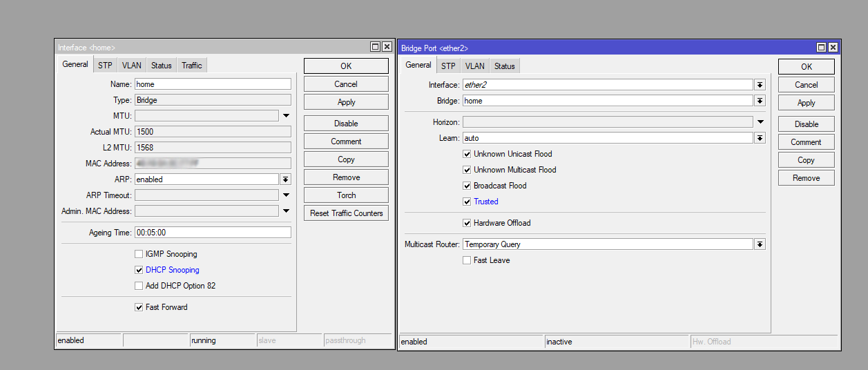The image size is (868, 370).
Task: Maximize the Interface home window
Action: pos(376,47)
